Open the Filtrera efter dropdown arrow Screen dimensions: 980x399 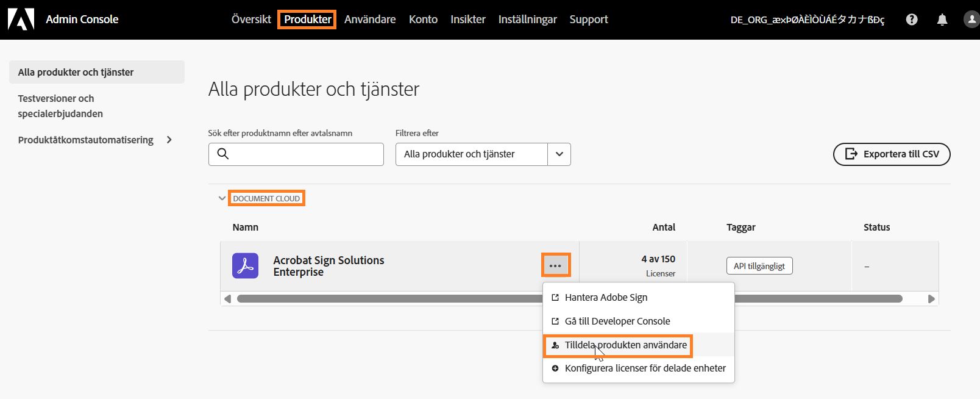tap(559, 154)
